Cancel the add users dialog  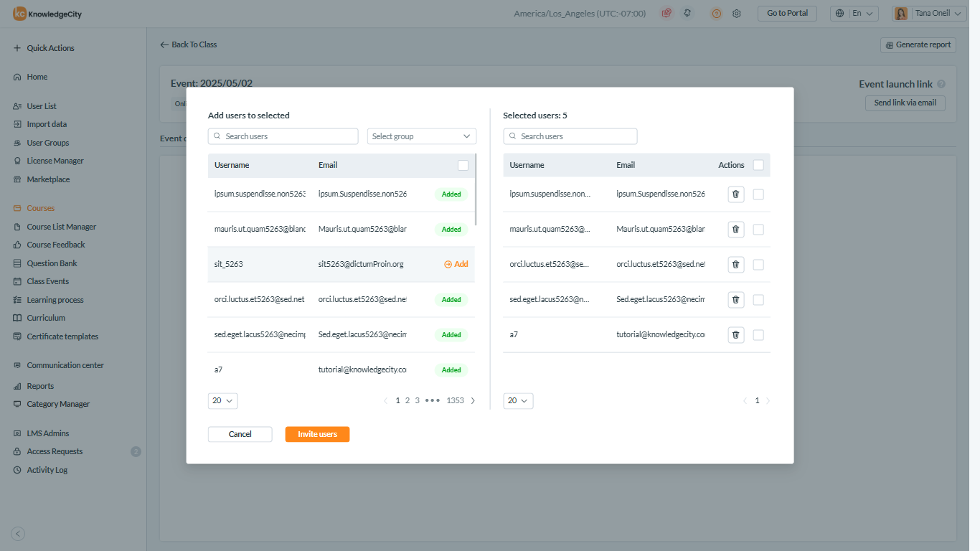coord(240,434)
